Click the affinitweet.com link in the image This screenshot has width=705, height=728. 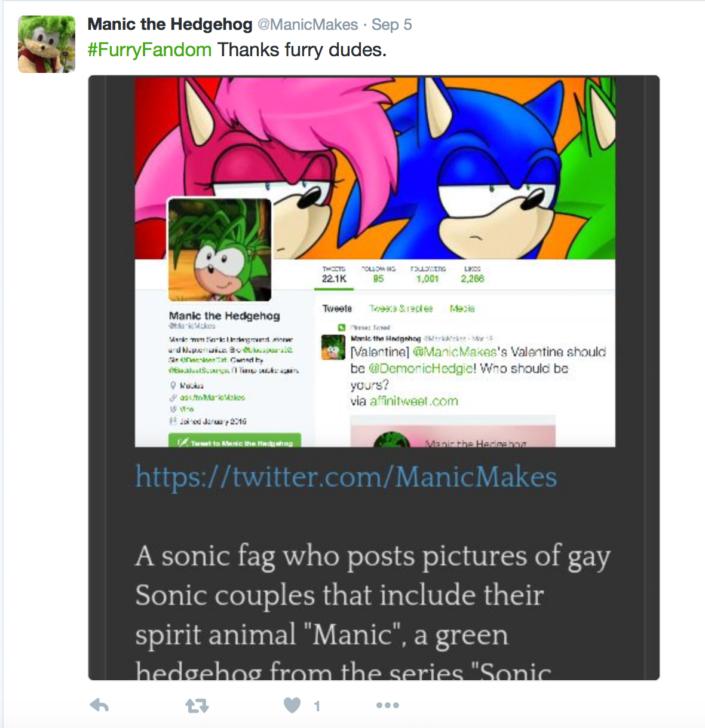pos(413,401)
